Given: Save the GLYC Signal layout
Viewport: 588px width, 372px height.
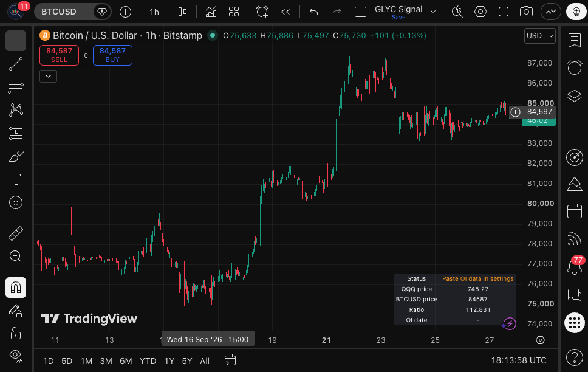Looking at the screenshot, I should pos(398,17).
